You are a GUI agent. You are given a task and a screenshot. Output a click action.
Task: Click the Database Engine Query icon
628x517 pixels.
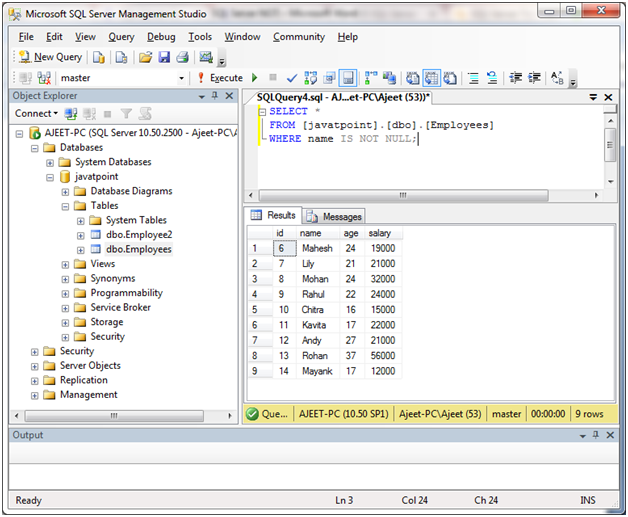pos(99,57)
